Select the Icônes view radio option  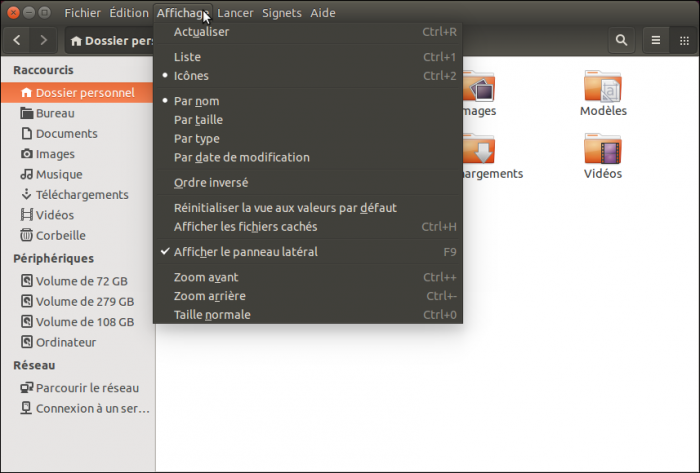coord(191,76)
